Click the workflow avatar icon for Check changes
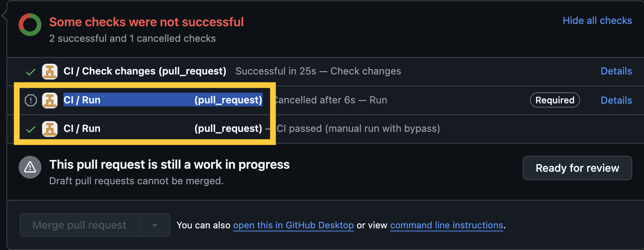Viewport: 644px width, 250px height. (50, 71)
